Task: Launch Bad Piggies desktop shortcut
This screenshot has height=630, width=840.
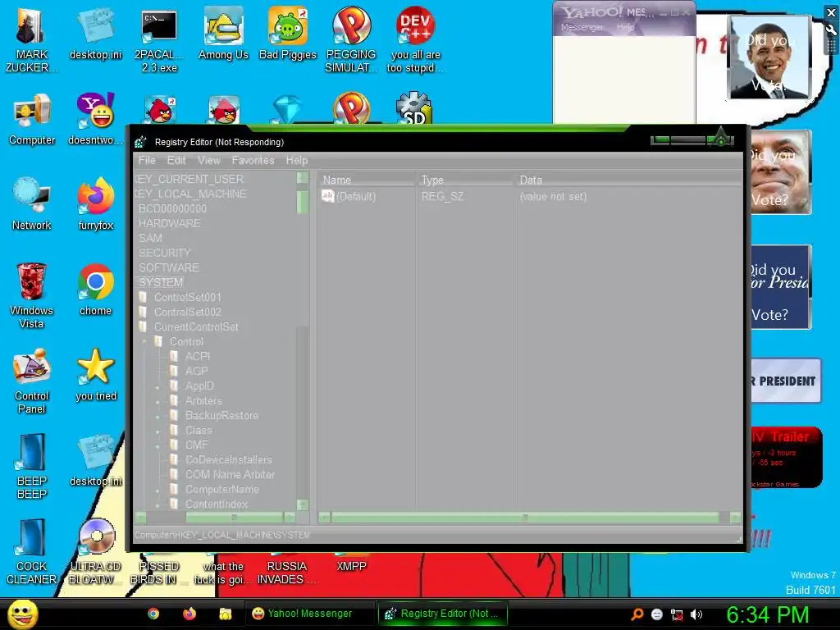Action: pyautogui.click(x=288, y=34)
